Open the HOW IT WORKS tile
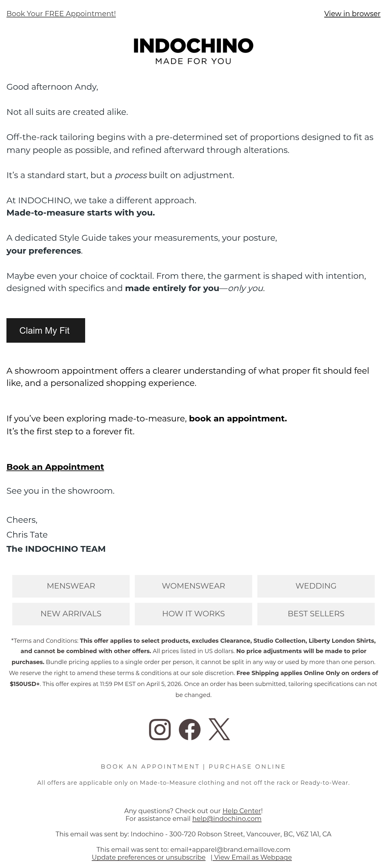 coord(193,614)
